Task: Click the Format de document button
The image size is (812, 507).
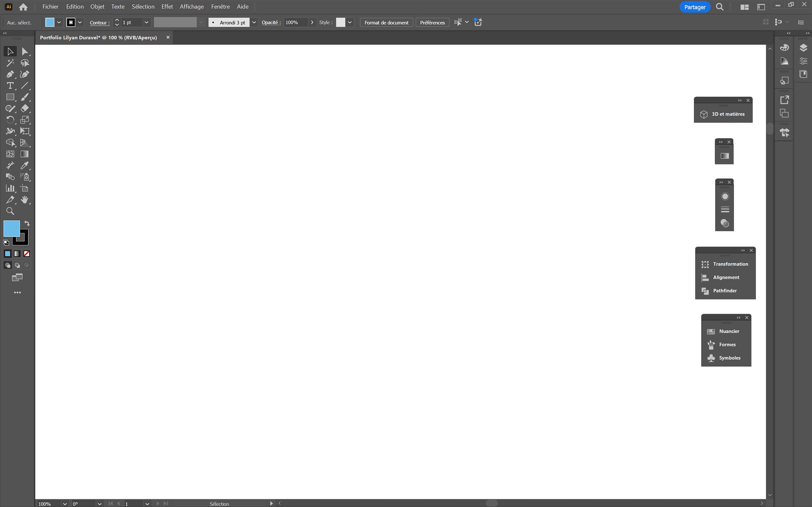Action: click(386, 23)
